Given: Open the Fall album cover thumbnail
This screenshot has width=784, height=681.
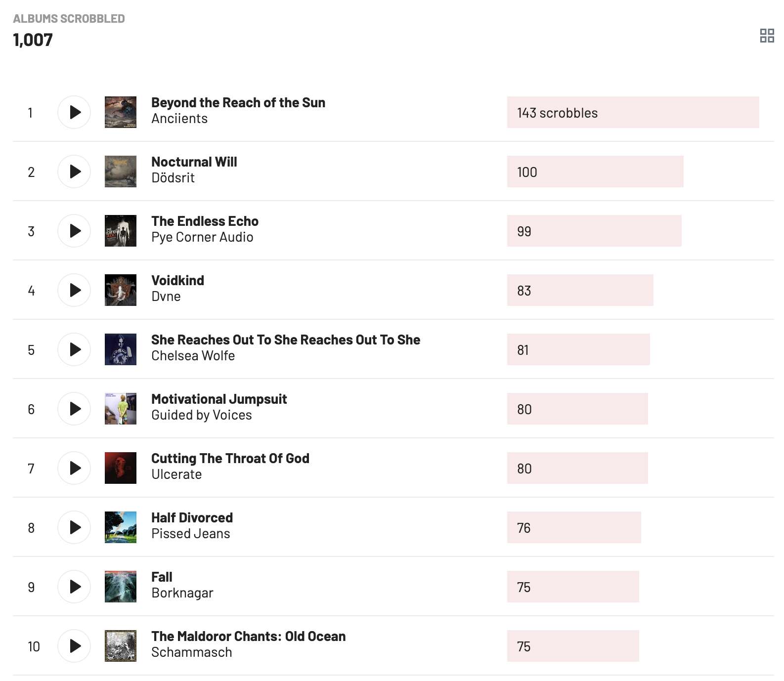Looking at the screenshot, I should pyautogui.click(x=121, y=587).
